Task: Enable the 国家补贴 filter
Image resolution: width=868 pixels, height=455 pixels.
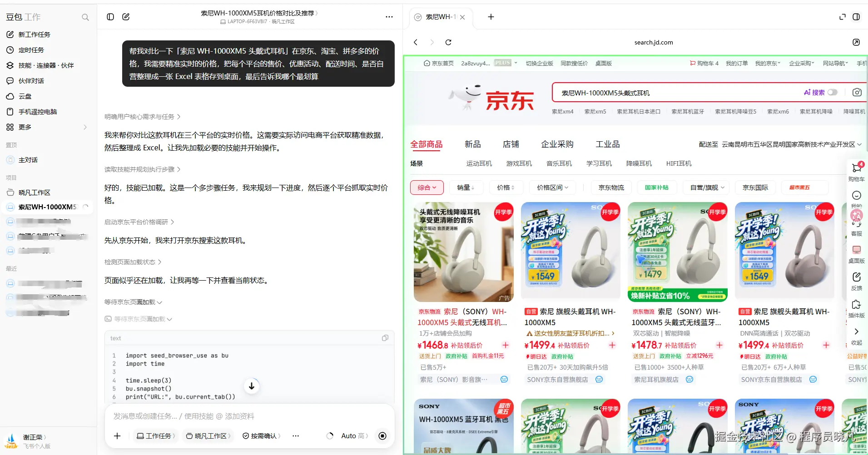Action: point(657,188)
